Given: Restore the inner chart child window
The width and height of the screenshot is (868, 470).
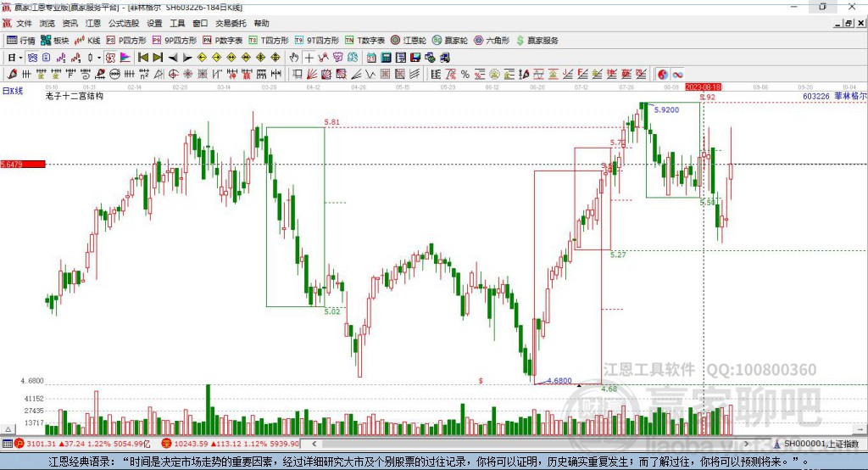Looking at the screenshot, I should [x=848, y=23].
